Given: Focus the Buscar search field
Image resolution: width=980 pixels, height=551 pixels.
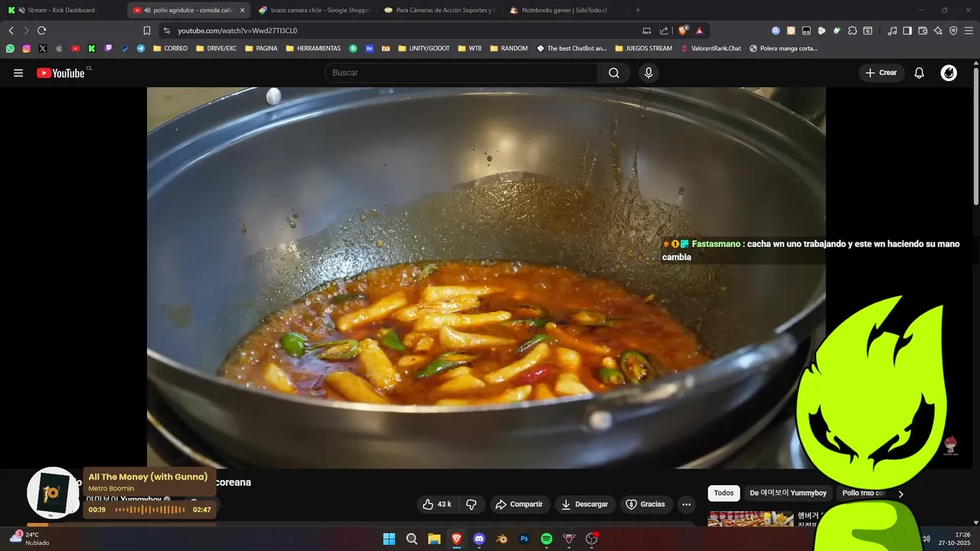Looking at the screenshot, I should 461,73.
